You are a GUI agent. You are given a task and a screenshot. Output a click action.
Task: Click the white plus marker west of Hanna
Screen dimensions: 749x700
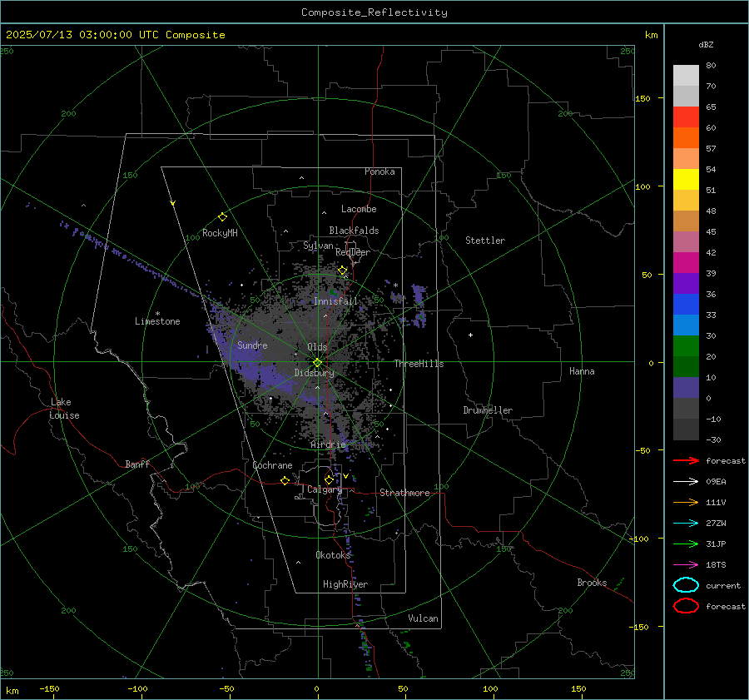point(470,335)
